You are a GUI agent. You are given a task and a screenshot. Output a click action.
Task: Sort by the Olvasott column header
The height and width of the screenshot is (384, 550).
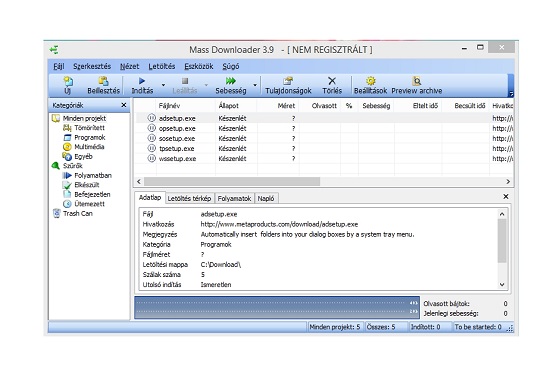[320, 106]
